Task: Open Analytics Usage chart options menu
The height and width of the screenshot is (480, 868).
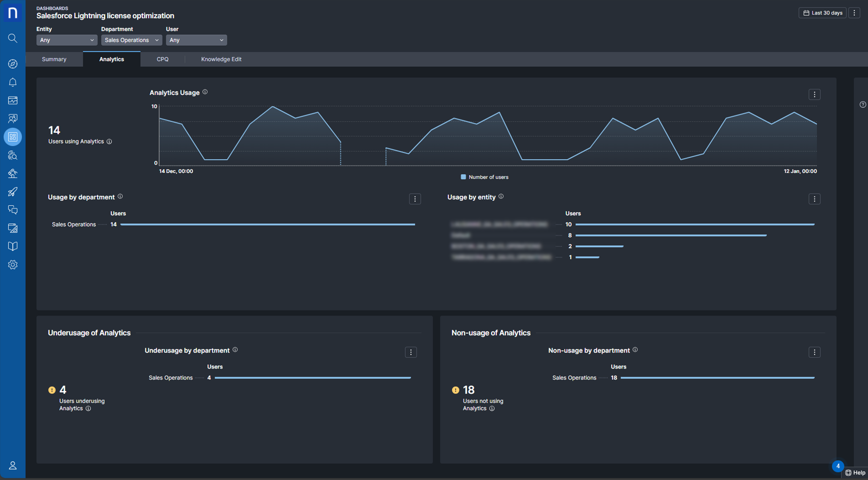Action: 814,95
